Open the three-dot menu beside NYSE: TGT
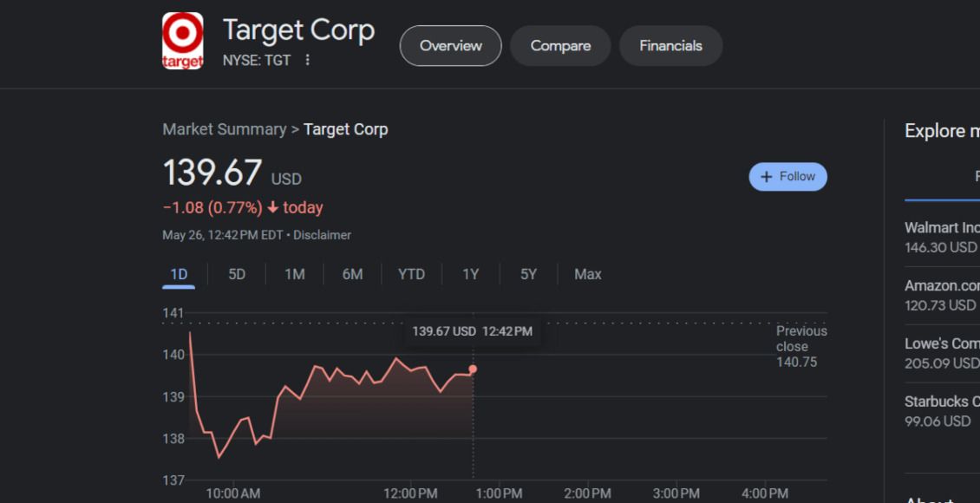Image resolution: width=980 pixels, height=503 pixels. pyautogui.click(x=307, y=61)
